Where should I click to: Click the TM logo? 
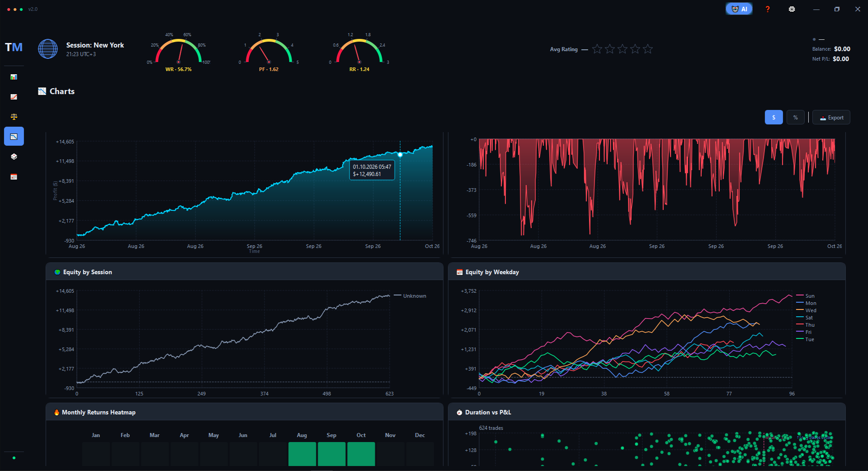(14, 47)
